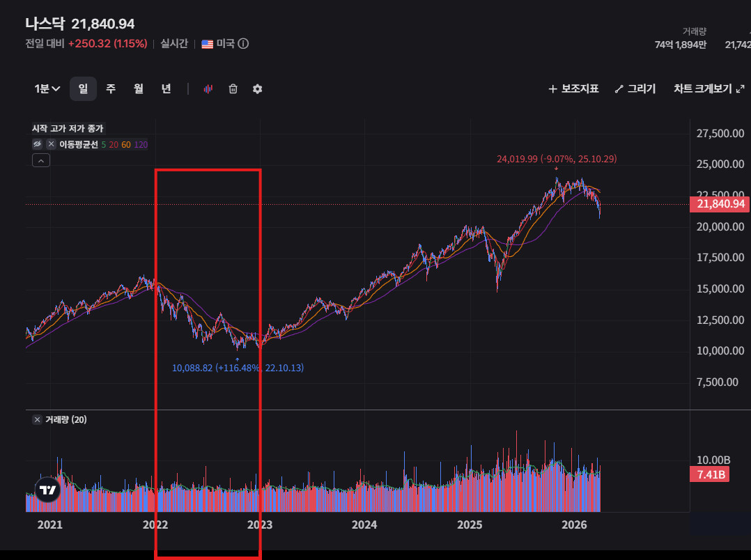Click the 2026 label on time axis
The image size is (751, 560).
[574, 525]
